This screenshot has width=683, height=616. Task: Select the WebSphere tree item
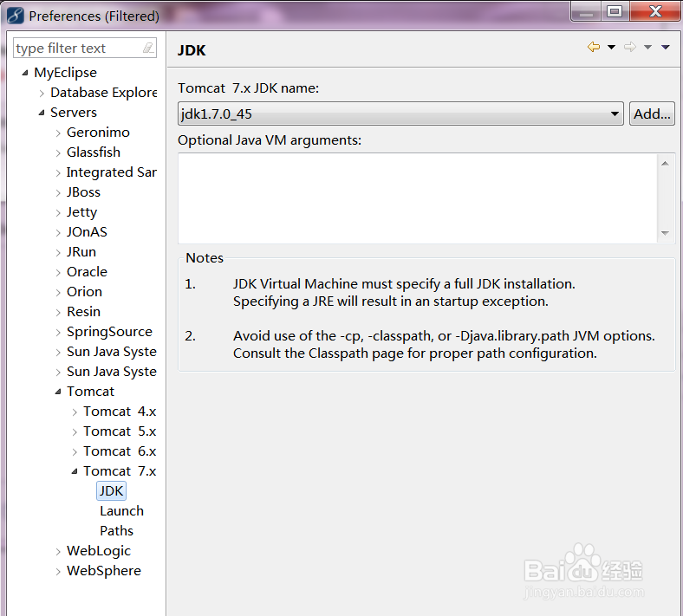point(104,571)
